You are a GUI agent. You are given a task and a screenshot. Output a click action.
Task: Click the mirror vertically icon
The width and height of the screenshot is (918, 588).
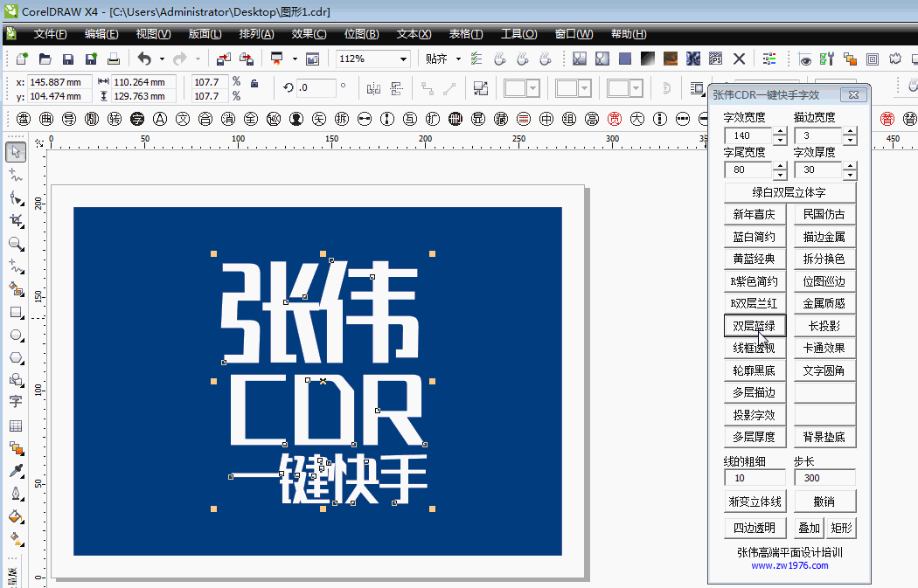coord(396,89)
